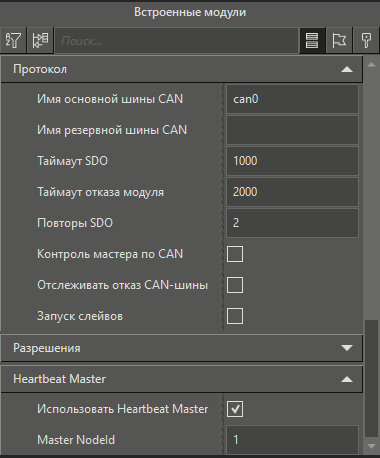Click the Имя основной шины CAN field
Image resolution: width=380 pixels, height=458 pixels.
pos(292,99)
